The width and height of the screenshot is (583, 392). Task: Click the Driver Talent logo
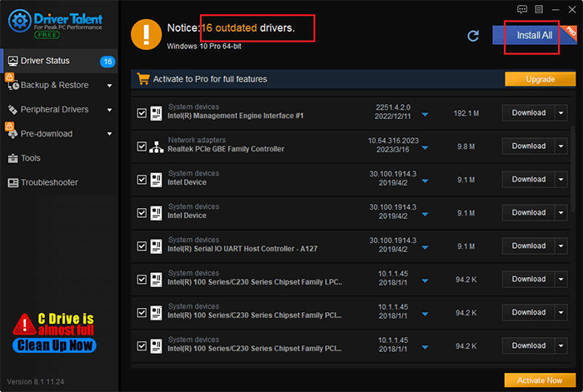tap(55, 23)
